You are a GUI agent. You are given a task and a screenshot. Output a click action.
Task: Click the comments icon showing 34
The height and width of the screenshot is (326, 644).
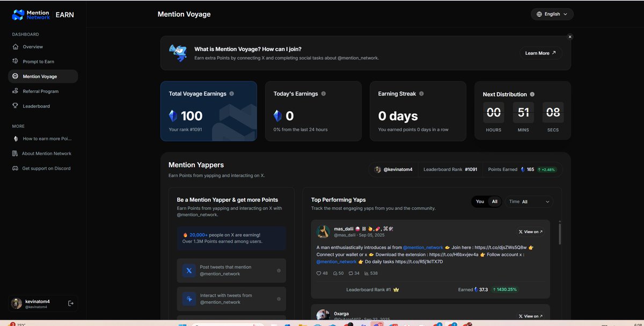coord(350,273)
